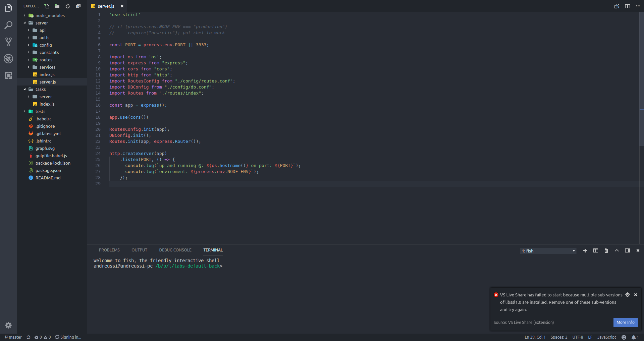Open graph.svg file
This screenshot has height=341, width=644.
(52, 148)
